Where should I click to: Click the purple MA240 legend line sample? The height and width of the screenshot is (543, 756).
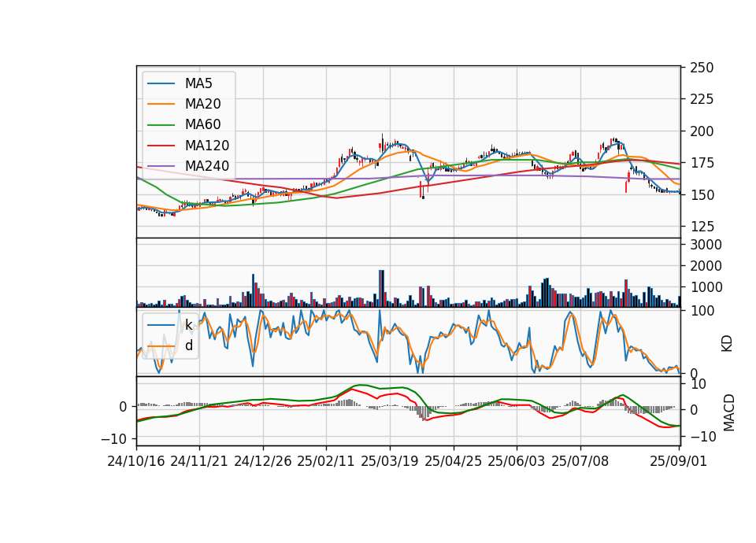[x=161, y=166]
